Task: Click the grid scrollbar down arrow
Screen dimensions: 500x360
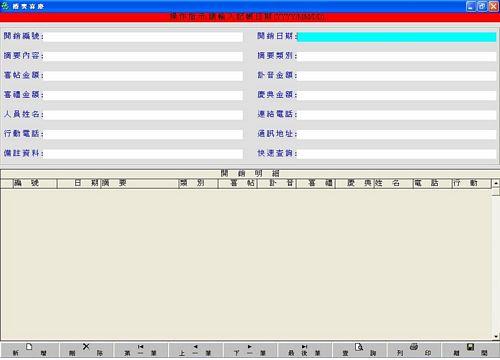Action: (x=496, y=336)
